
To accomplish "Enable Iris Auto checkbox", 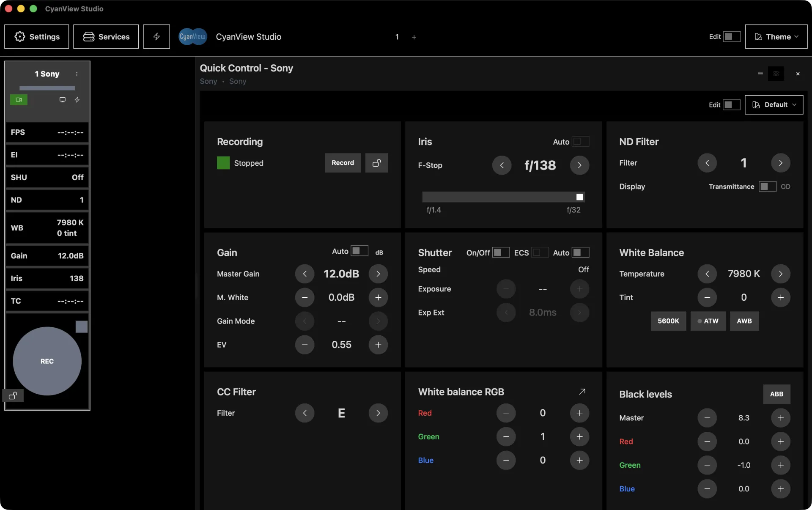I will 580,142.
